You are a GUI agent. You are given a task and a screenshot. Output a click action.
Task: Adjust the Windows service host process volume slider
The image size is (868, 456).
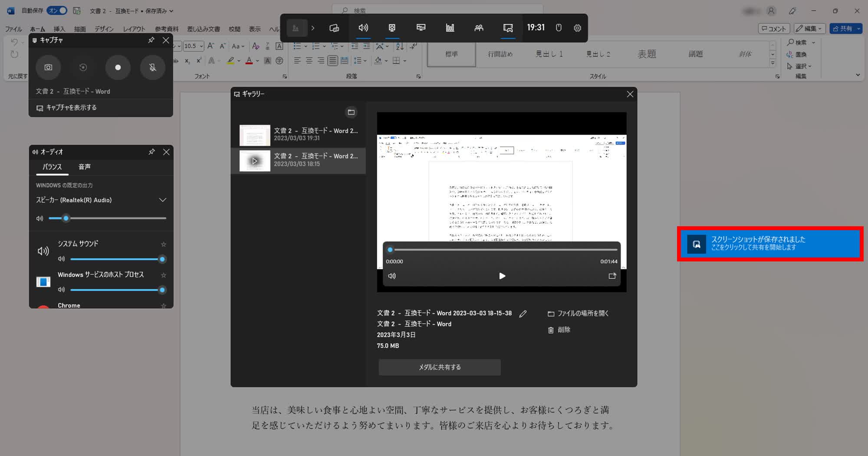(118, 290)
